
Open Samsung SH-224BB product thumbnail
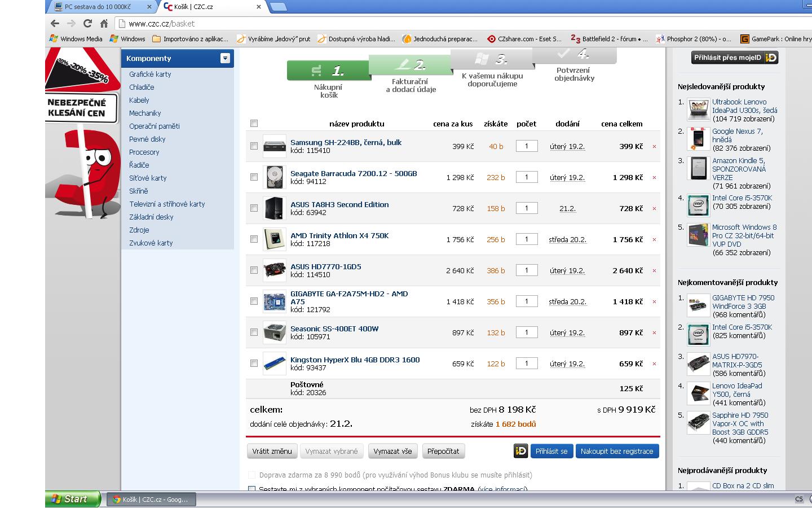(275, 146)
